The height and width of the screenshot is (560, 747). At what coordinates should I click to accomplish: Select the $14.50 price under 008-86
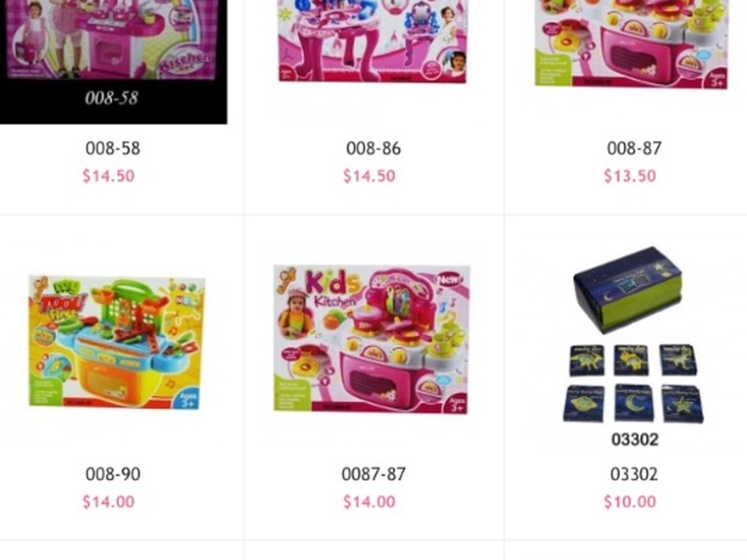[369, 176]
